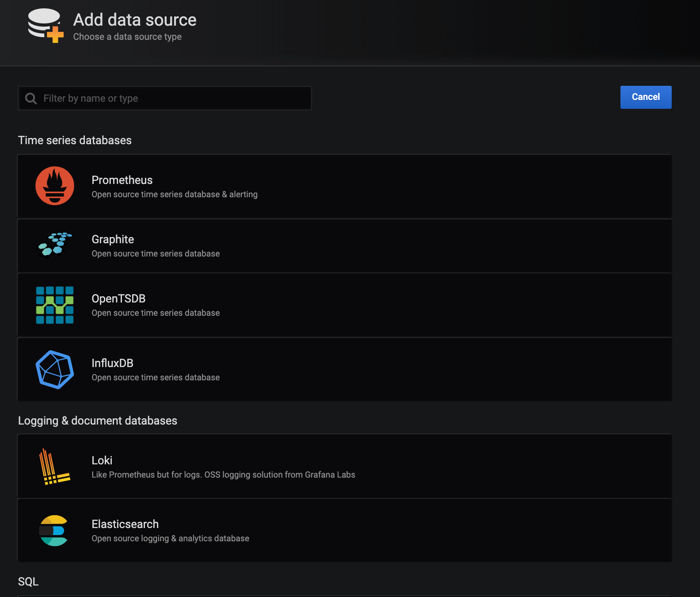
Task: Select the Prometheus data source title
Action: (122, 180)
